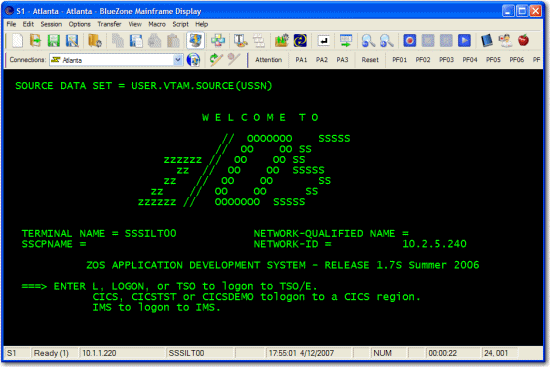Click the green arrow pencil icon
Image resolution: width=550 pixels, height=367 pixels.
216,60
